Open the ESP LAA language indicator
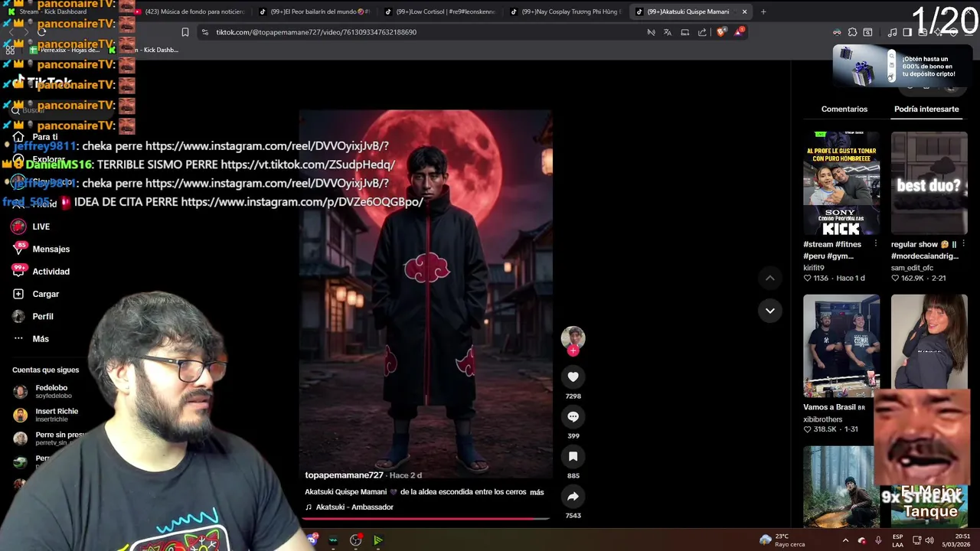 point(898,540)
